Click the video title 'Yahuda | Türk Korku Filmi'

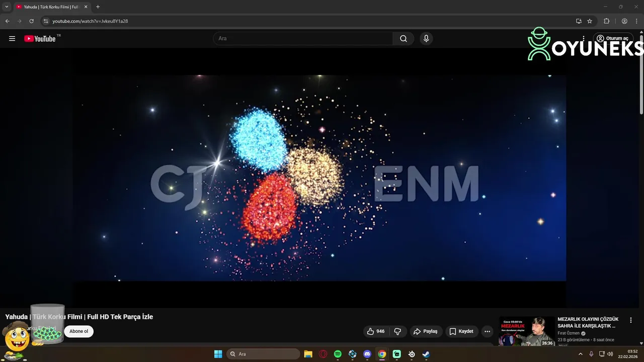click(x=79, y=317)
